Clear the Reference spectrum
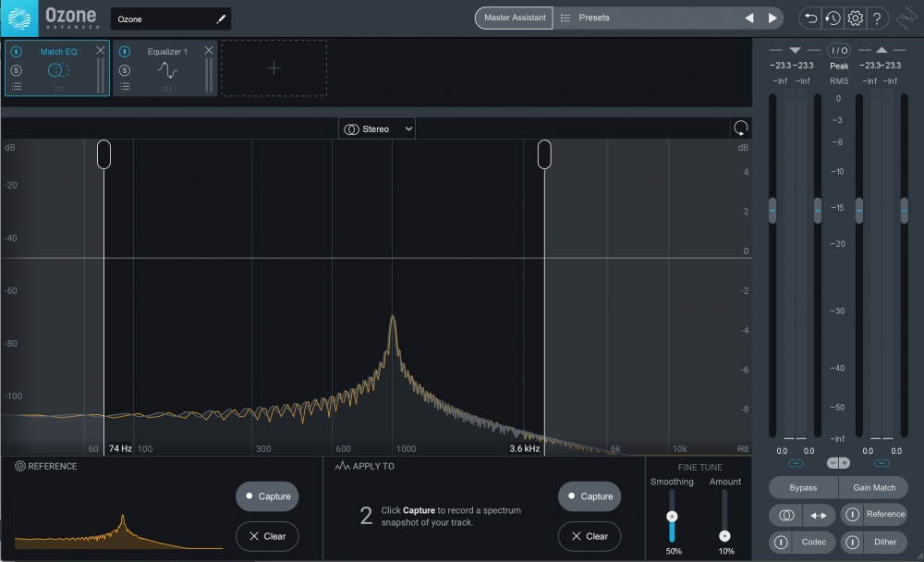 (x=268, y=536)
